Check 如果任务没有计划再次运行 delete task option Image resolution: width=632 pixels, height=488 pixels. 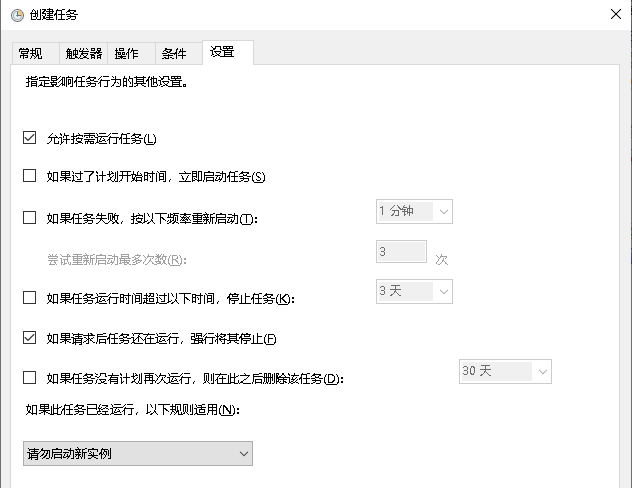(x=29, y=378)
